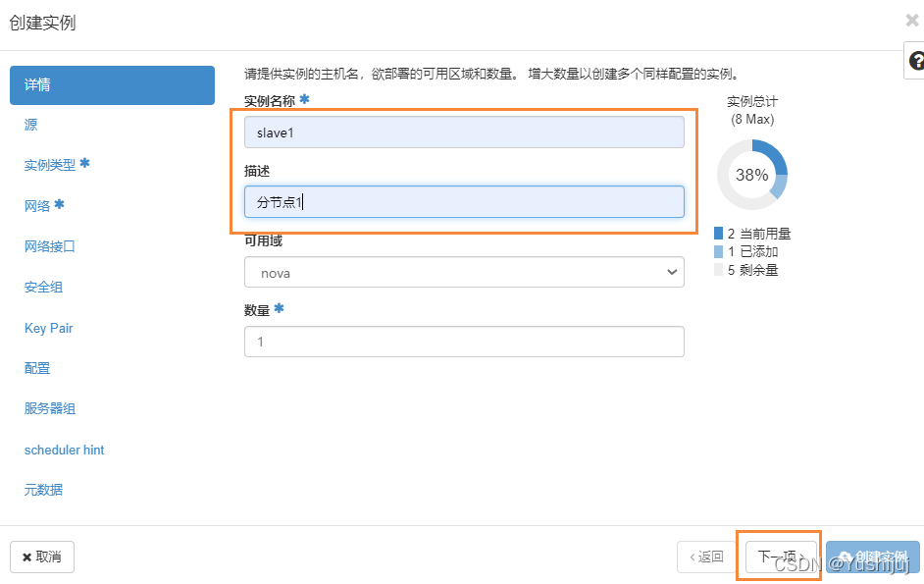Viewport: 924px width, 584px height.
Task: Click the 38% quota donut chart
Action: pos(752,174)
